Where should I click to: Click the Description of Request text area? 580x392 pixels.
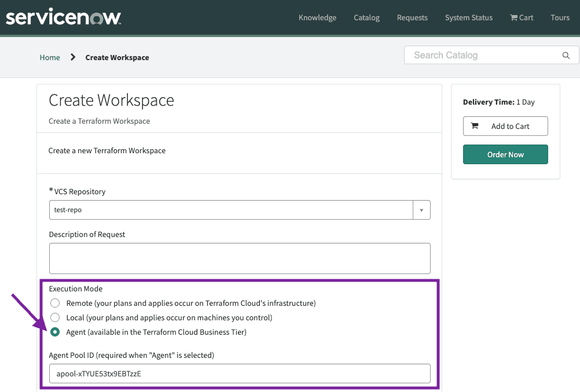[x=240, y=258]
